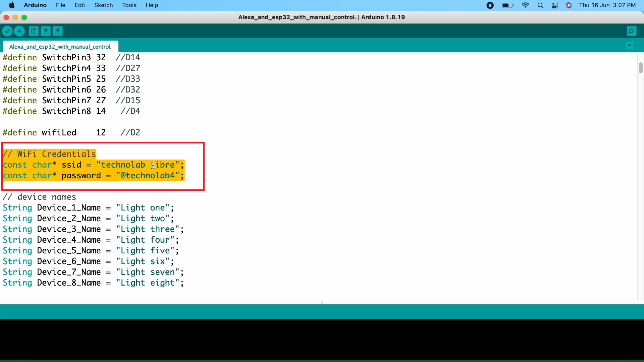Screen dimensions: 644x362
Task: Click on password value "@technolab4"
Action: pyautogui.click(x=148, y=176)
